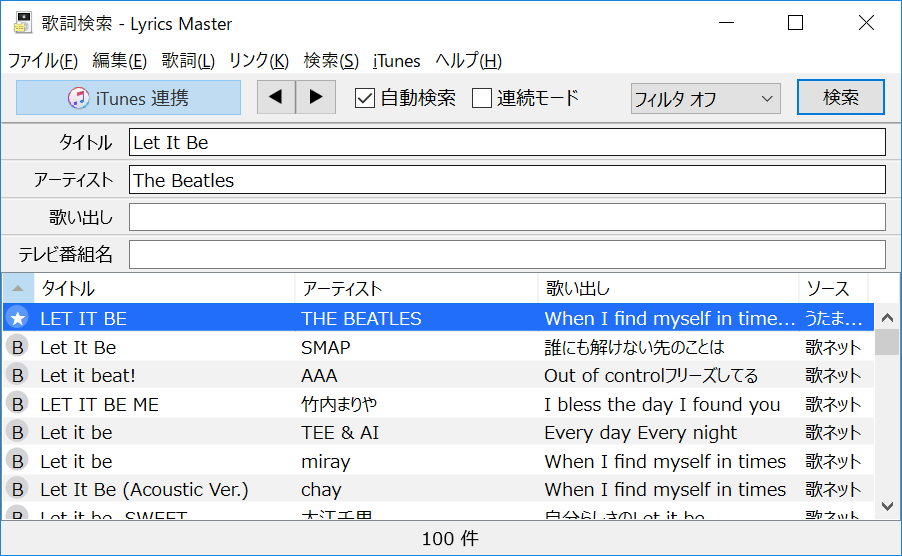The image size is (902, 556).
Task: Click the 歌い出し input field
Action: (x=507, y=217)
